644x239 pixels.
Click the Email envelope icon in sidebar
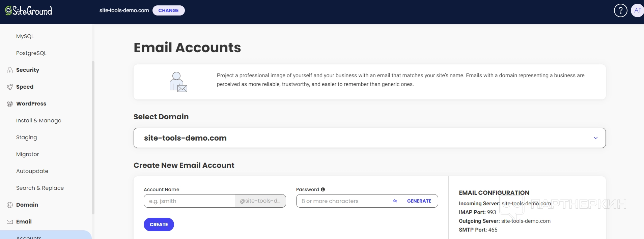pyautogui.click(x=10, y=222)
